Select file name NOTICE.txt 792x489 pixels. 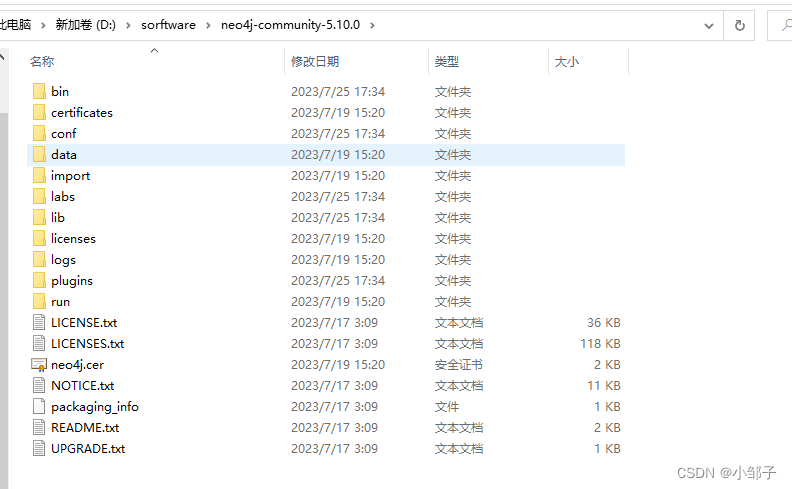tap(82, 386)
